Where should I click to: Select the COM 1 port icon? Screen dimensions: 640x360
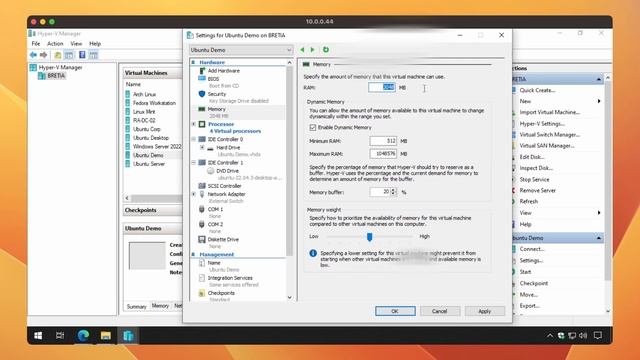tap(202, 209)
